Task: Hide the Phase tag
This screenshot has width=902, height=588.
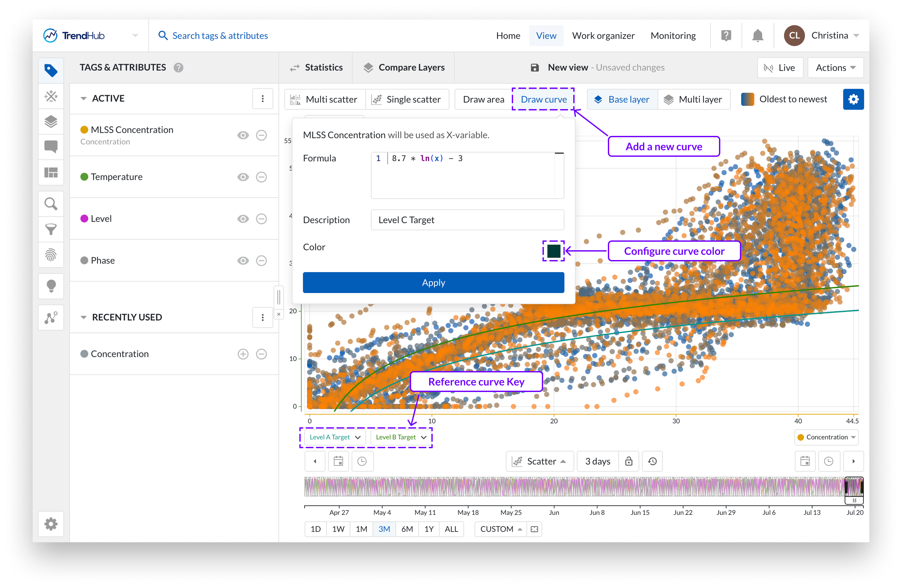Action: coord(243,260)
